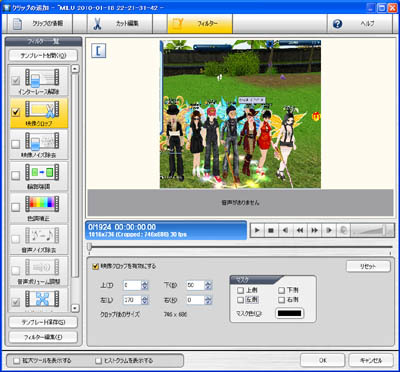Check the 上側 mask checkbox

tap(240, 291)
